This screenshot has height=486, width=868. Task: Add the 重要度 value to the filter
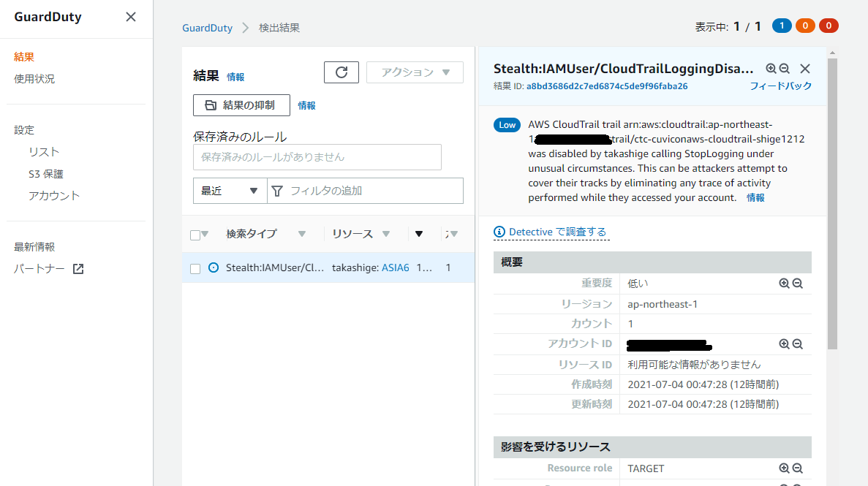784,284
